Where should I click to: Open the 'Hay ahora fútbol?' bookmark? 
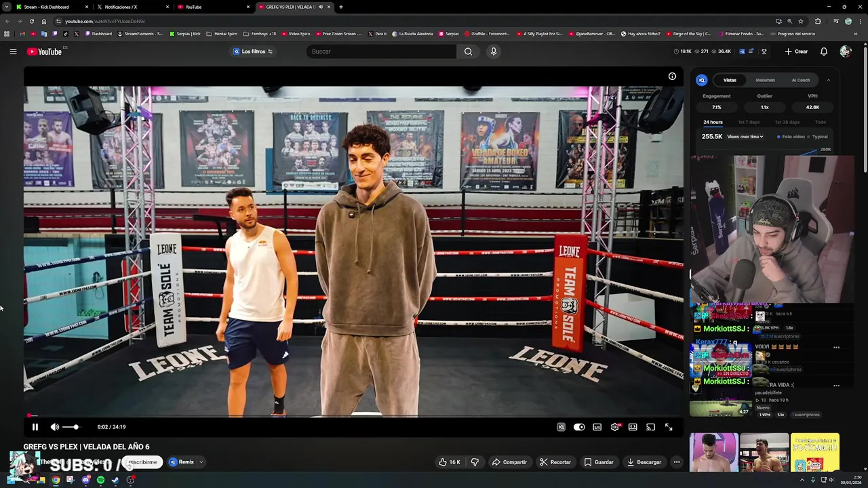(641, 34)
